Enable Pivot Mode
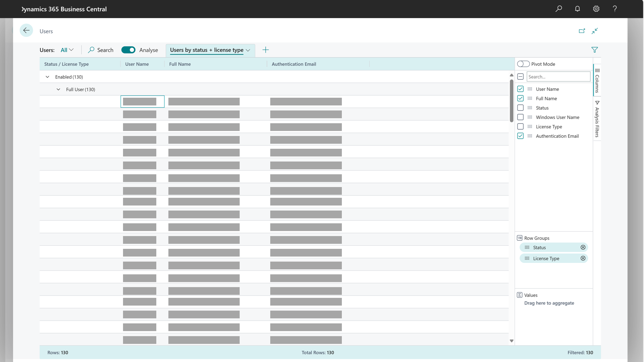 523,64
